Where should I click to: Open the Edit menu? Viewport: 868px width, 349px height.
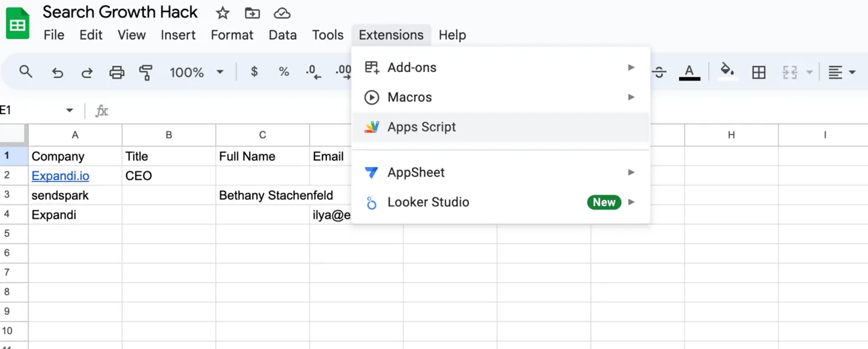(x=91, y=35)
